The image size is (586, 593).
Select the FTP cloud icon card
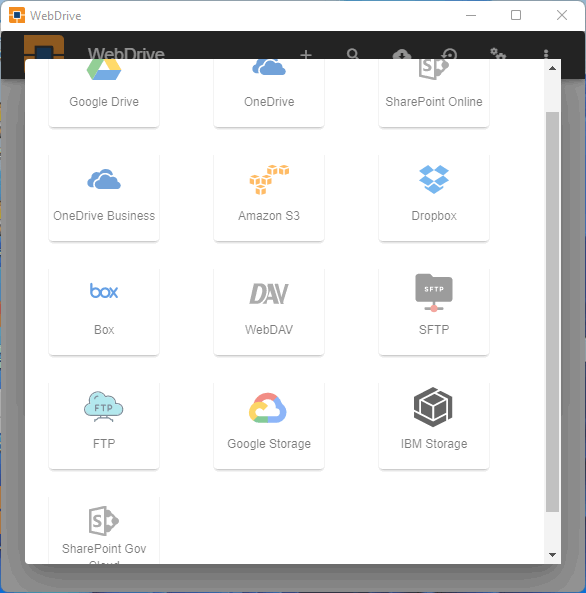[x=104, y=425]
